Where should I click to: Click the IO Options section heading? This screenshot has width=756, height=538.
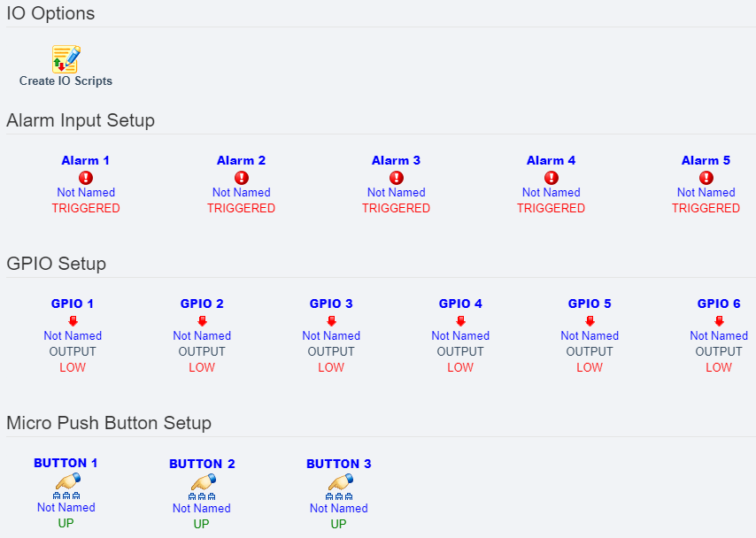[49, 14]
